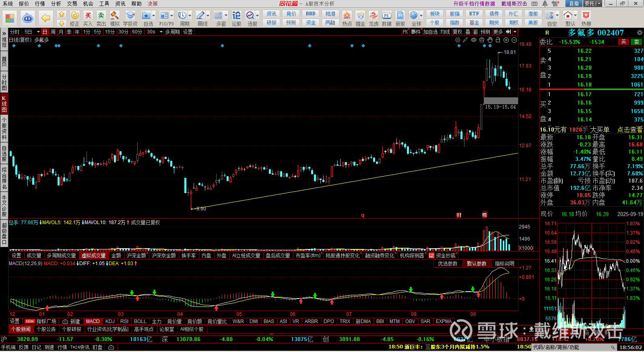Toggle 事件 events on chart
644x352 pixels.
coord(416,32)
